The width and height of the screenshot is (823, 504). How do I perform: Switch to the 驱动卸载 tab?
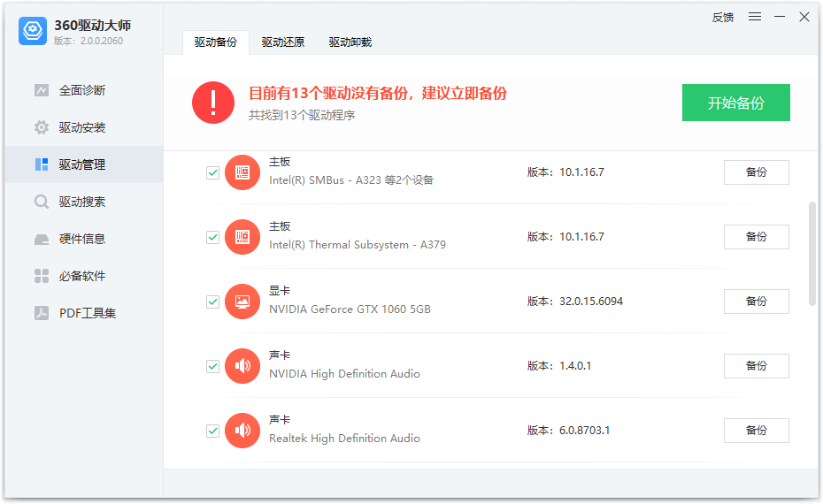click(x=350, y=42)
